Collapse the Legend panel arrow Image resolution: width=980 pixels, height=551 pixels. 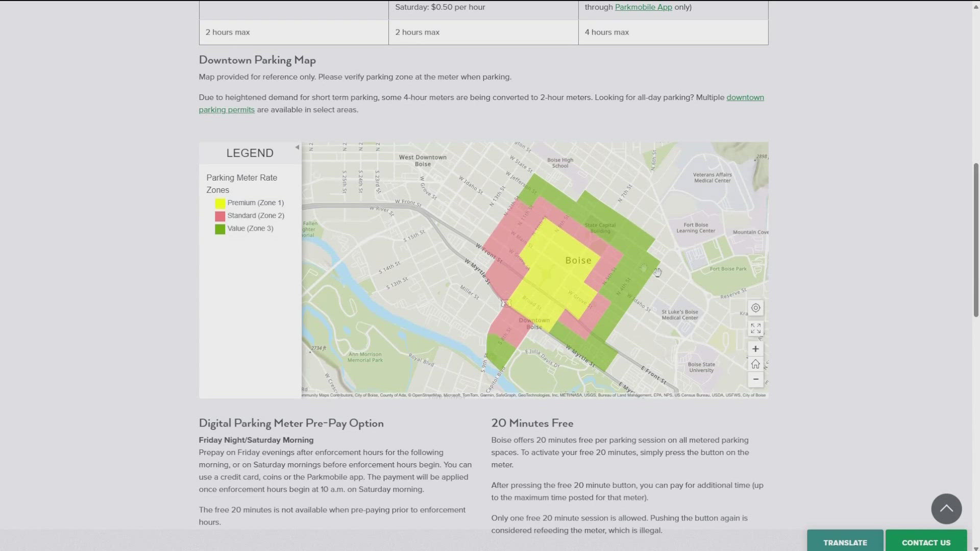pyautogui.click(x=297, y=147)
